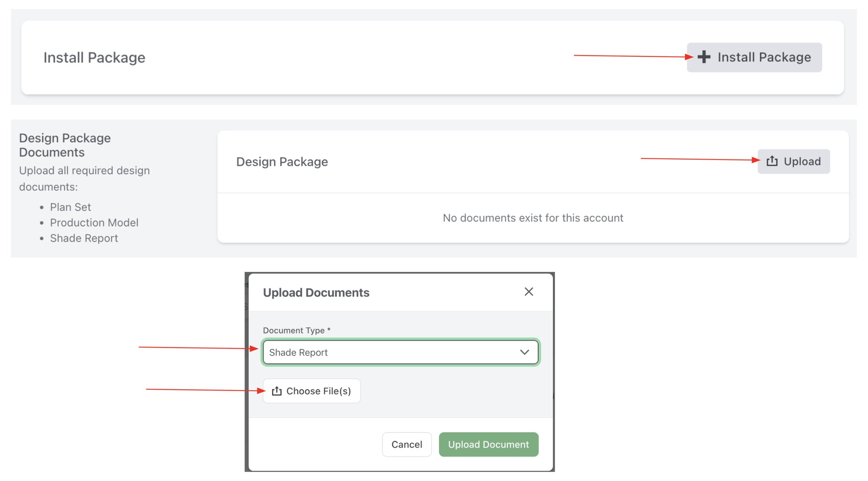Click the plus icon on Install Package button

pos(704,57)
